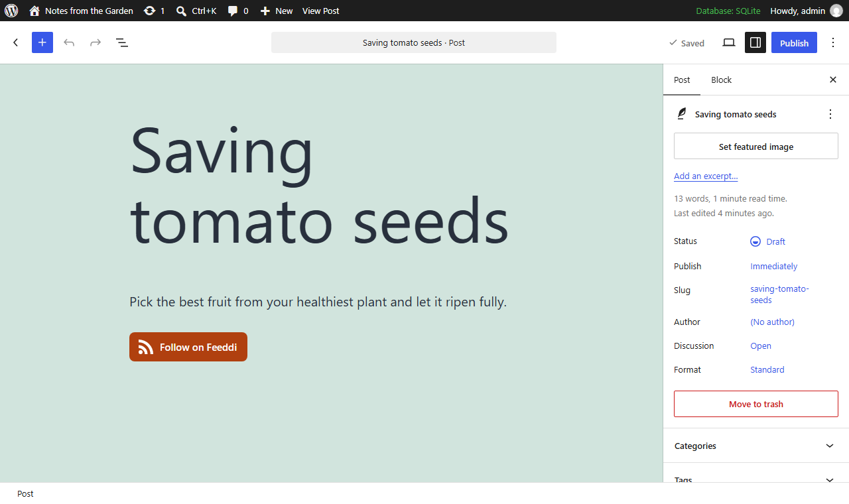
Task: Expand the Categories panel
Action: pyautogui.click(x=756, y=446)
